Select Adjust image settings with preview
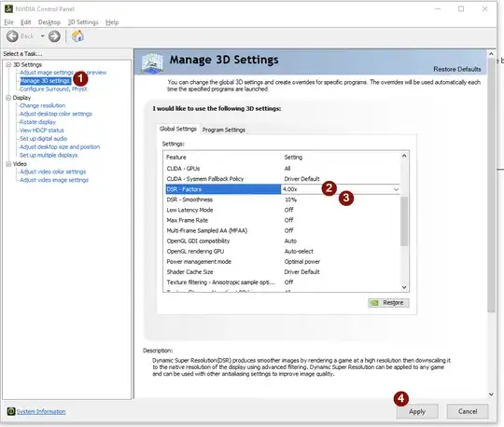This screenshot has width=504, height=427. click(x=63, y=73)
